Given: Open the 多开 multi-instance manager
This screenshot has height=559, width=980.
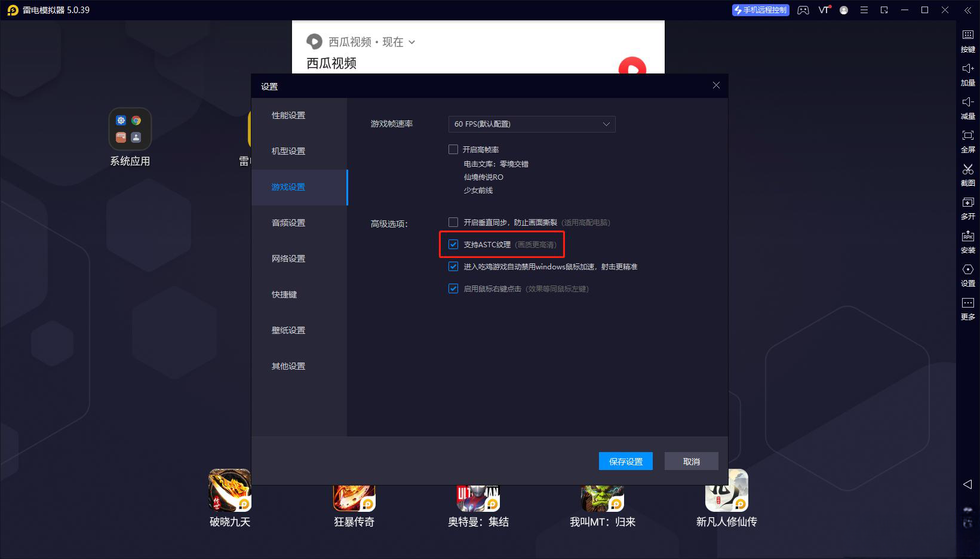Looking at the screenshot, I should point(967,208).
